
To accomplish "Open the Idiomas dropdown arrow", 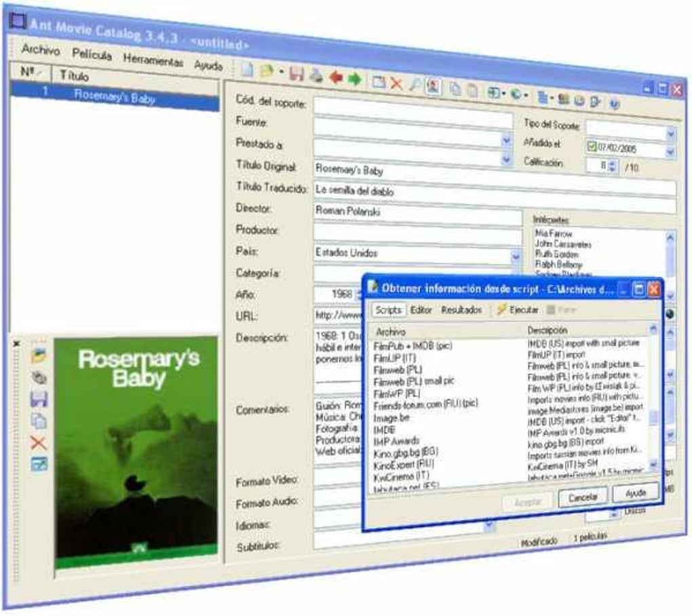I will pos(488,525).
